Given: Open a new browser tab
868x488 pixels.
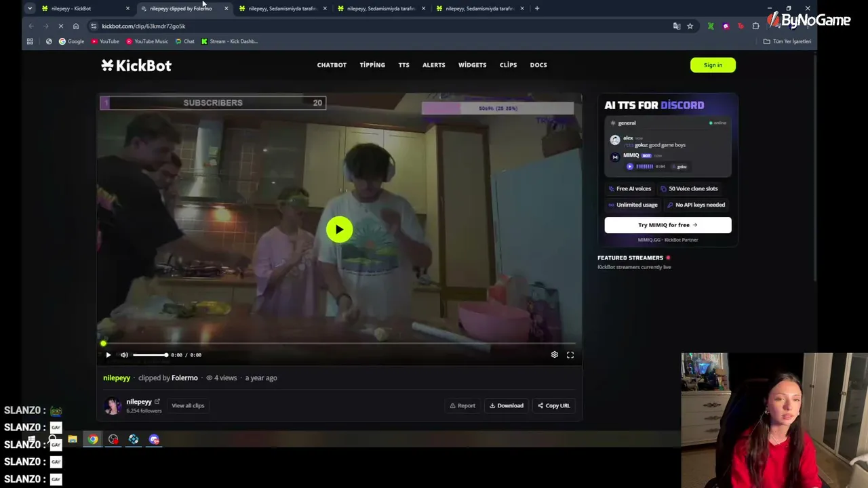Looking at the screenshot, I should coord(537,8).
